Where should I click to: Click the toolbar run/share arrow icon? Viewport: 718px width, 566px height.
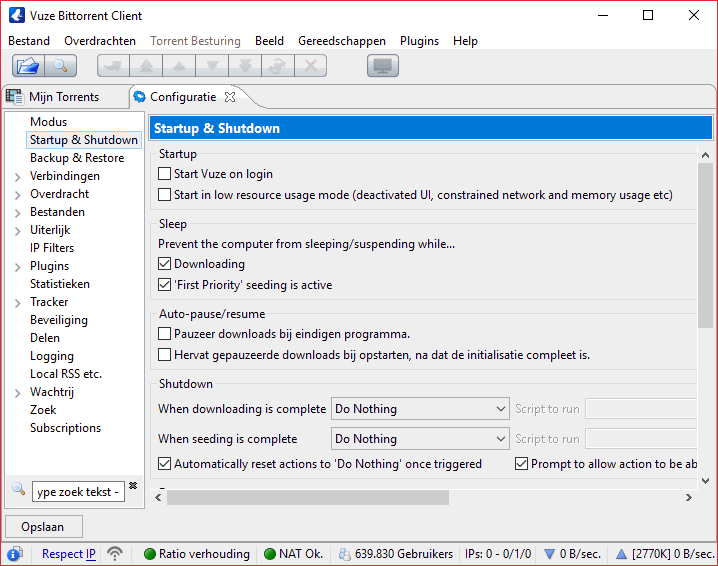(x=114, y=66)
